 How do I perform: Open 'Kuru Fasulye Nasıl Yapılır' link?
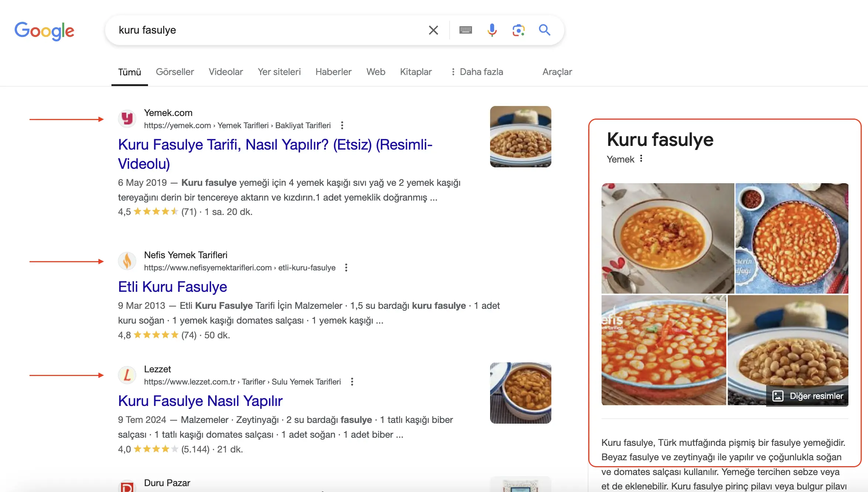click(200, 401)
